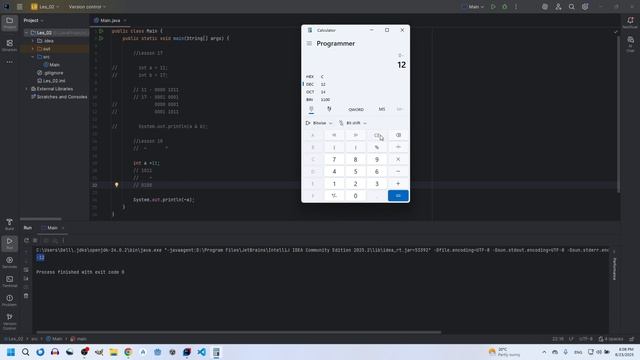Expand the out folder

[x=33, y=49]
